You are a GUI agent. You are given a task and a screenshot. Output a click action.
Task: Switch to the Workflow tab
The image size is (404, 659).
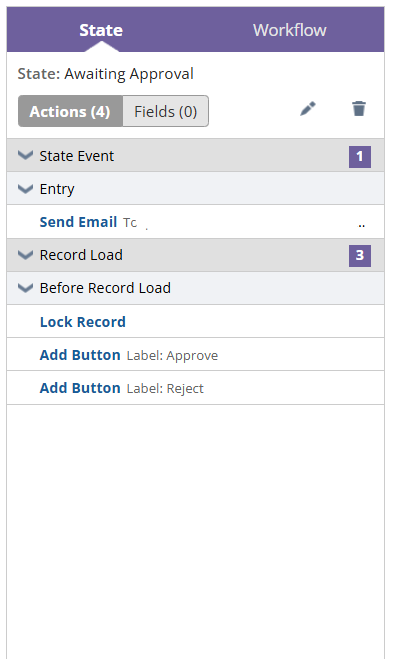pos(290,30)
